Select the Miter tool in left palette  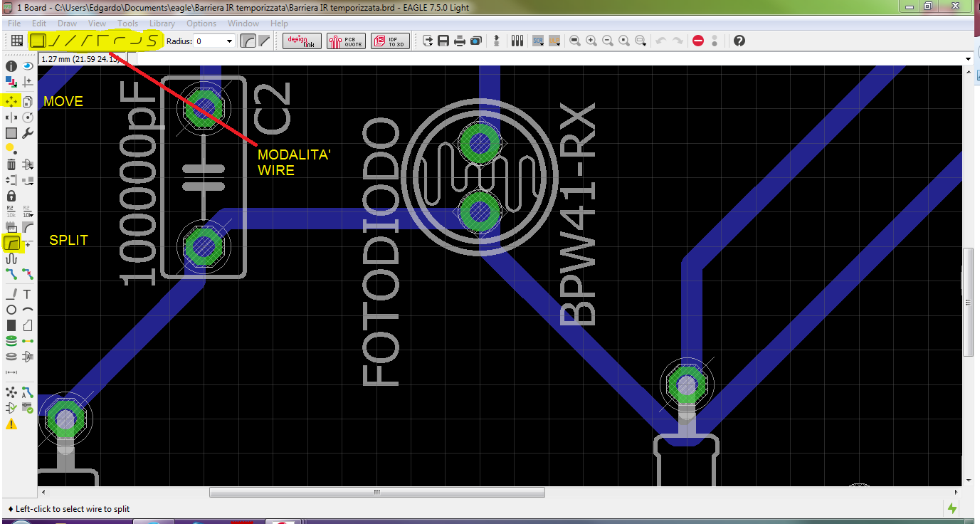pyautogui.click(x=28, y=227)
